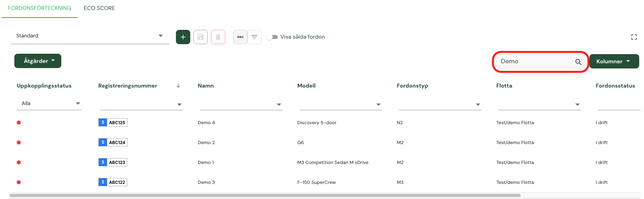
Task: Open the Standard view dropdown
Action: pyautogui.click(x=90, y=36)
